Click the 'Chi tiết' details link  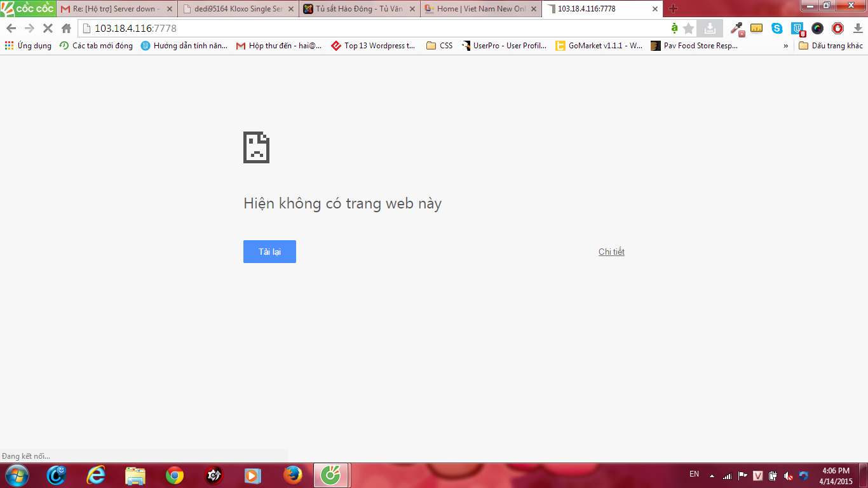tap(611, 252)
